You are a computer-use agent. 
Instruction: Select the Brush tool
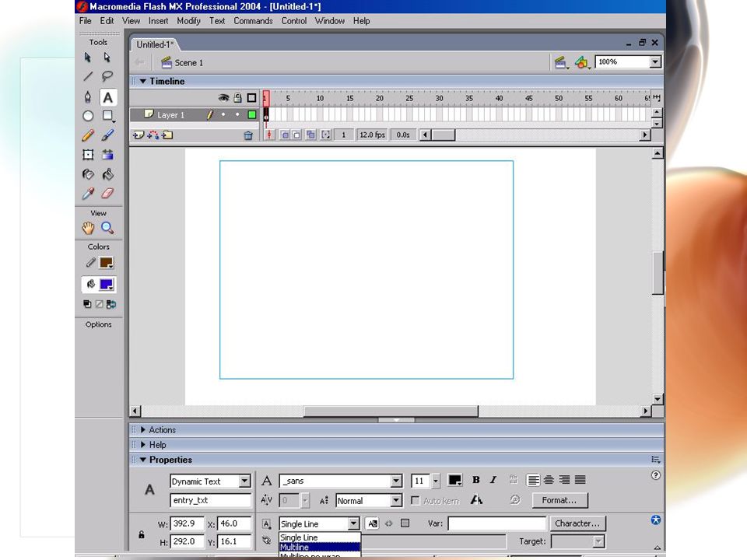point(107,135)
